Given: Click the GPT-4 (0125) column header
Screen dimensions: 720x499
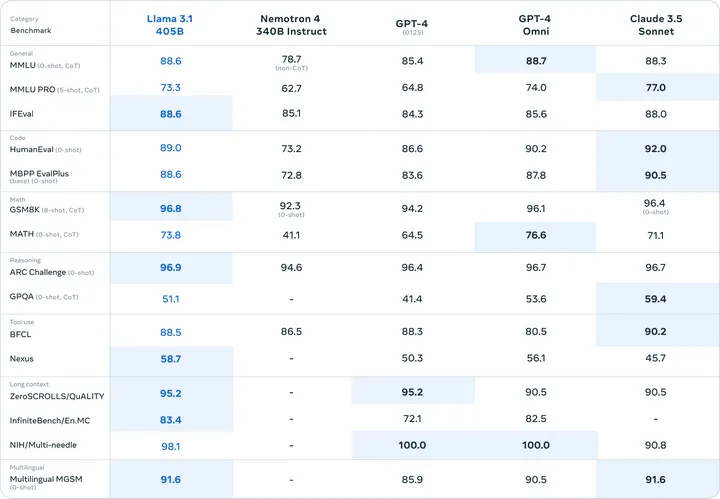Looking at the screenshot, I should coord(413,24).
